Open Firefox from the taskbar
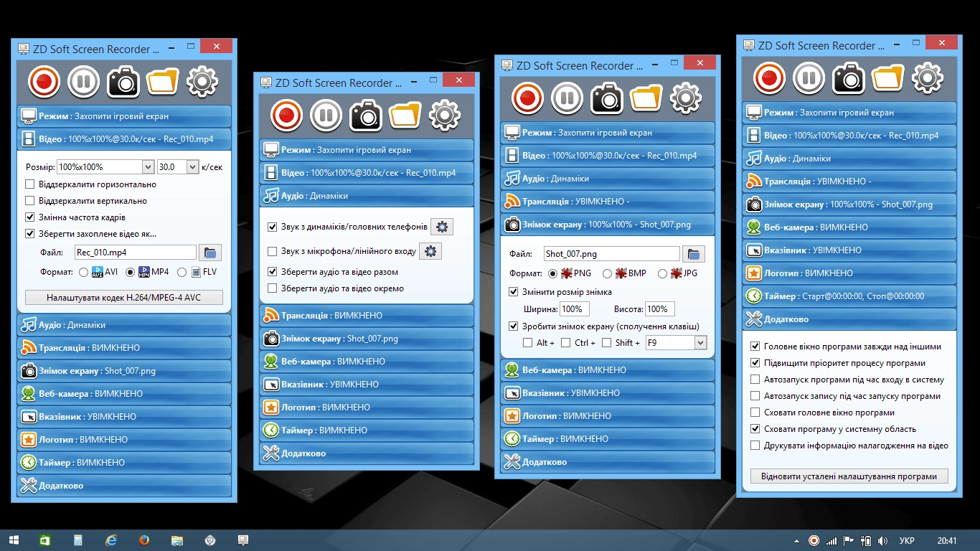The width and height of the screenshot is (980, 551). 144,540
